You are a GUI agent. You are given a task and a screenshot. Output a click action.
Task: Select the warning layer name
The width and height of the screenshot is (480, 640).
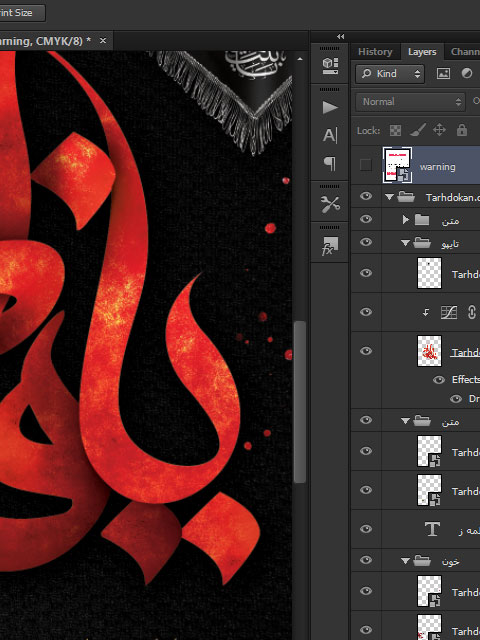(x=437, y=167)
